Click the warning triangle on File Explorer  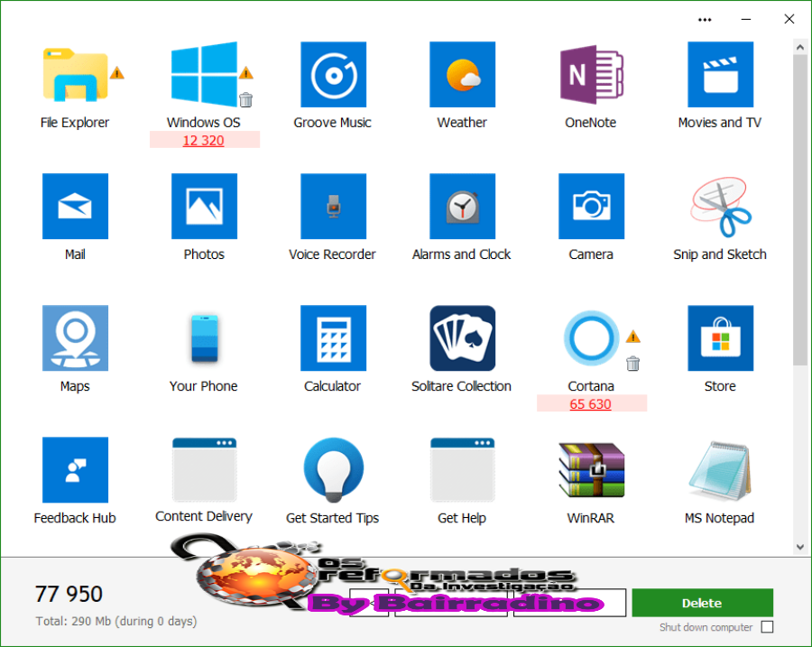click(117, 72)
